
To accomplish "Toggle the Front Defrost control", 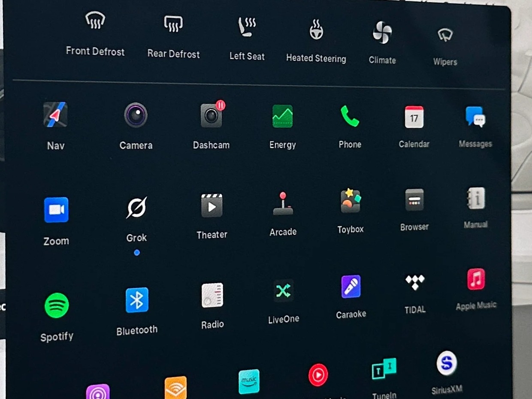I will click(x=95, y=21).
